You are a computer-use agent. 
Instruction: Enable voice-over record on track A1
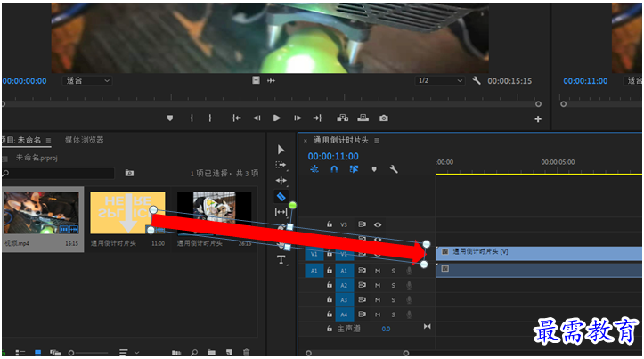pos(409,271)
